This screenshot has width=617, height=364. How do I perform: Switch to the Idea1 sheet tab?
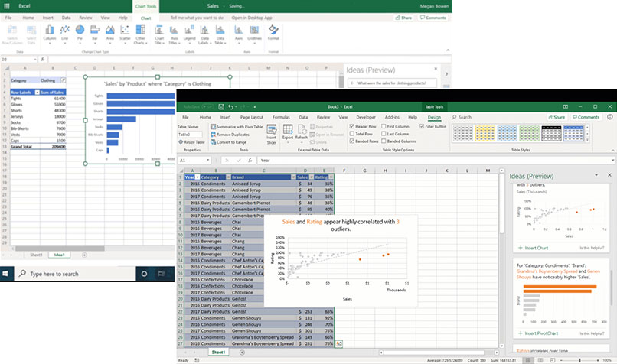click(x=60, y=255)
